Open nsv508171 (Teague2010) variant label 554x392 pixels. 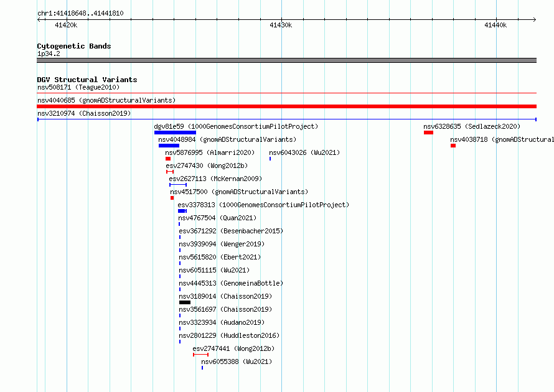coord(78,87)
